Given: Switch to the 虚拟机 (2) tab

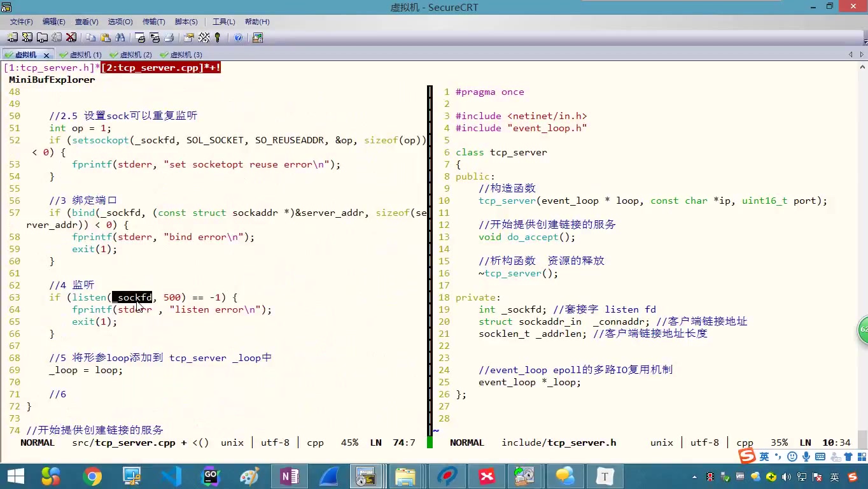Looking at the screenshot, I should (x=130, y=55).
